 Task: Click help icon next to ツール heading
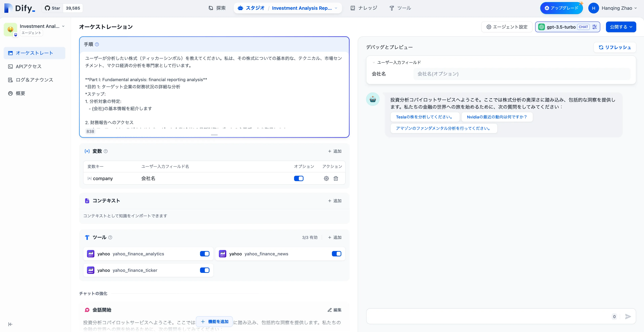tap(110, 237)
